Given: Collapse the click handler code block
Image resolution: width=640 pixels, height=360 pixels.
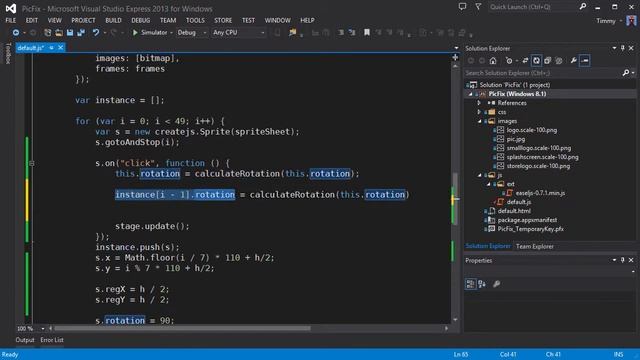Looking at the screenshot, I should pyautogui.click(x=31, y=163).
